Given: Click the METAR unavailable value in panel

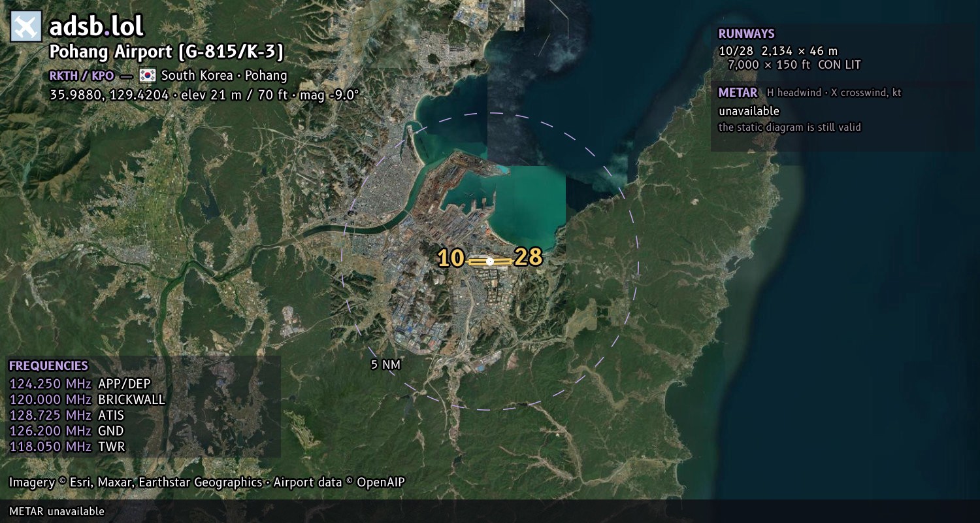Looking at the screenshot, I should (x=749, y=111).
